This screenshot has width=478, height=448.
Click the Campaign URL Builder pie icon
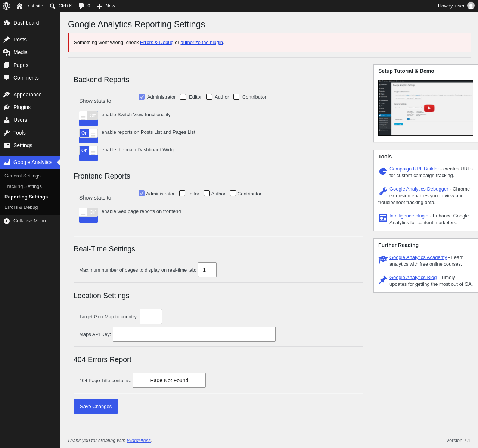pyautogui.click(x=383, y=171)
